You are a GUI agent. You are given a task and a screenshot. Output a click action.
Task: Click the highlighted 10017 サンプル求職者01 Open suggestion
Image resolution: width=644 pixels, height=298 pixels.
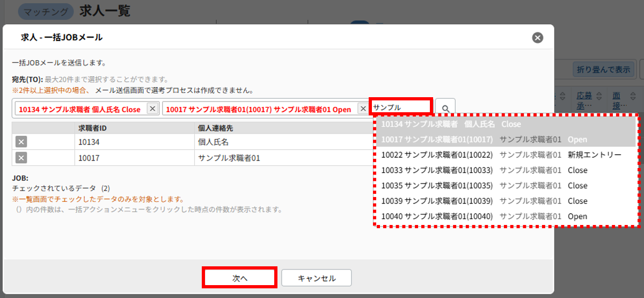[484, 139]
